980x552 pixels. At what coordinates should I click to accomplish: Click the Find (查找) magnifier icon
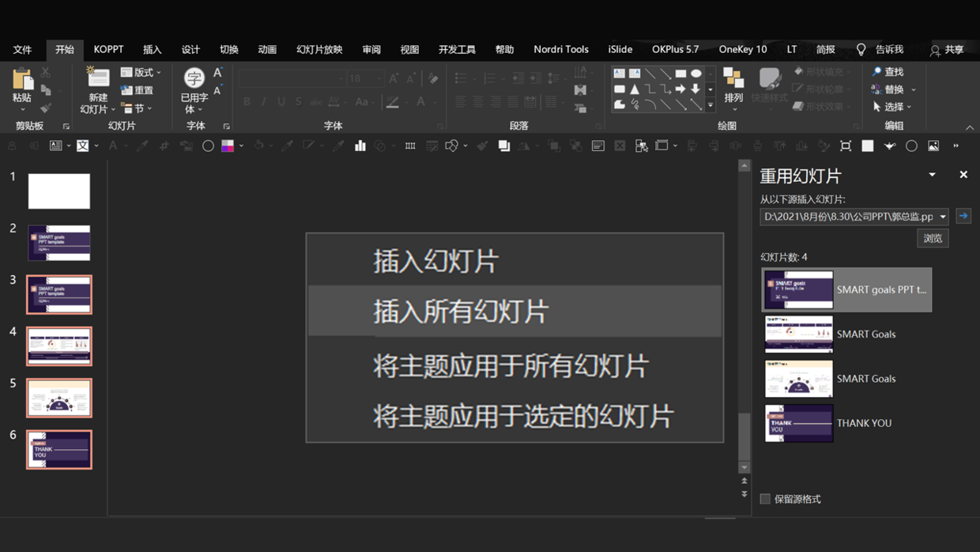[x=876, y=72]
